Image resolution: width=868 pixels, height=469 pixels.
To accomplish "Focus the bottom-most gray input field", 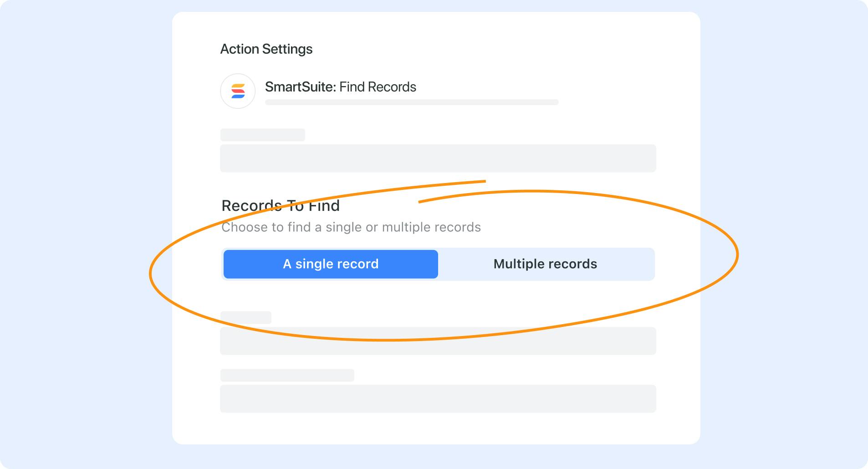I will click(x=438, y=399).
